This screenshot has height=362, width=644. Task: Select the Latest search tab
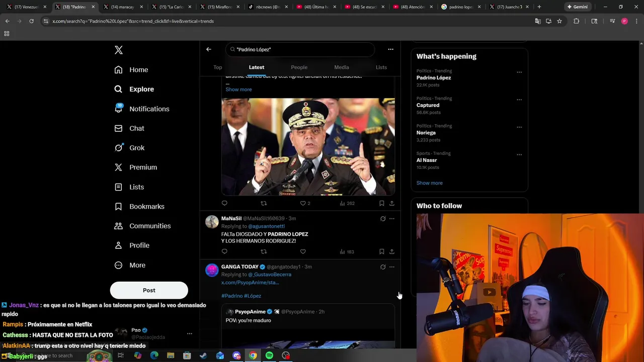257,67
